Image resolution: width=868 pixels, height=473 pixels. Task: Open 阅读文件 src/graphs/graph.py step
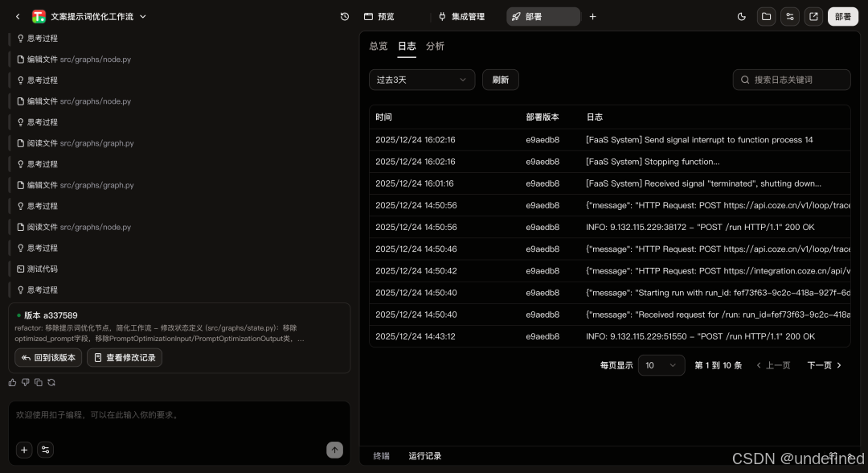point(76,143)
